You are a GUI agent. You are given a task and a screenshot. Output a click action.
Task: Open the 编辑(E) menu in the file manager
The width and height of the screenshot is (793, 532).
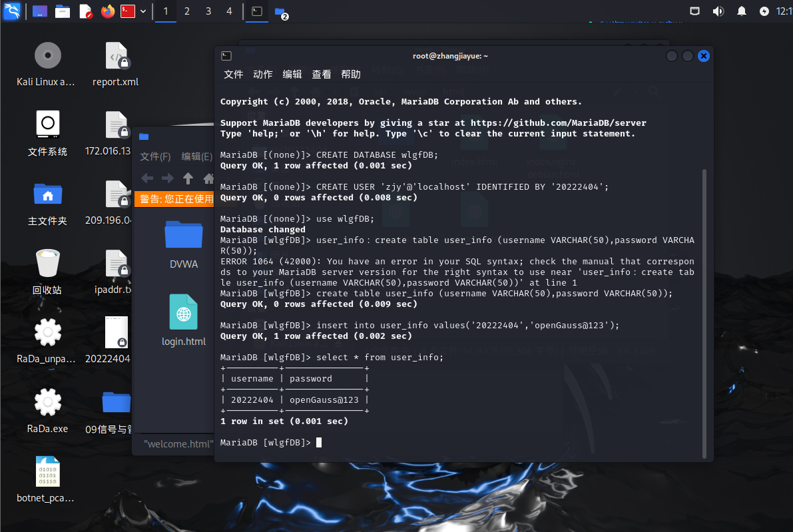[x=196, y=156]
